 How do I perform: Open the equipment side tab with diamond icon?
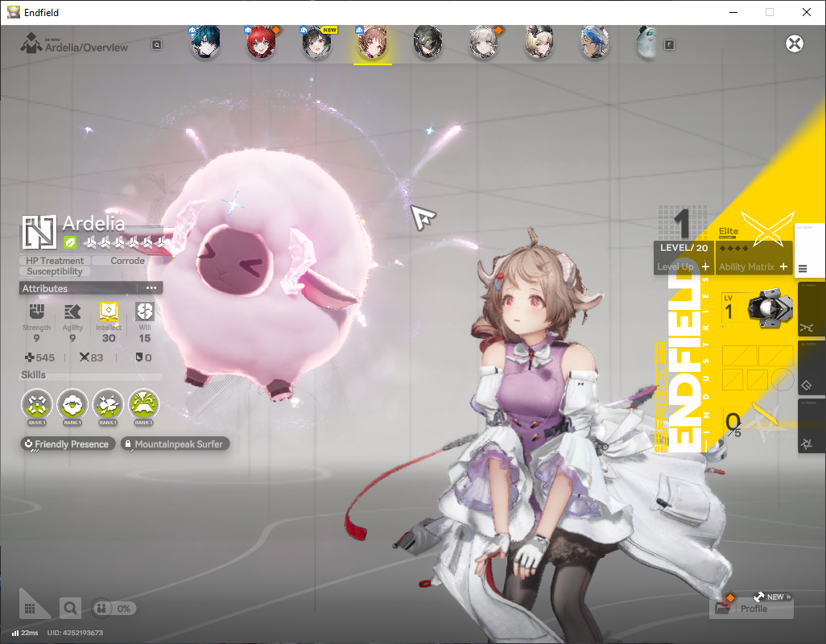pyautogui.click(x=810, y=369)
